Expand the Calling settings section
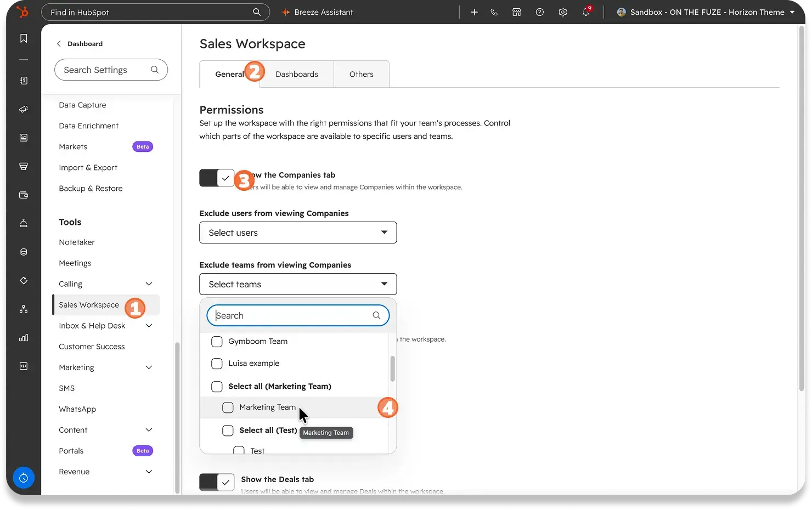The width and height of the screenshot is (812, 510). (149, 284)
